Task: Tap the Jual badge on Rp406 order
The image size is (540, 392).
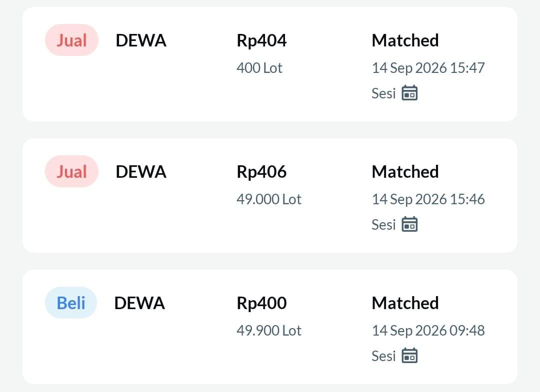Action: pos(71,172)
